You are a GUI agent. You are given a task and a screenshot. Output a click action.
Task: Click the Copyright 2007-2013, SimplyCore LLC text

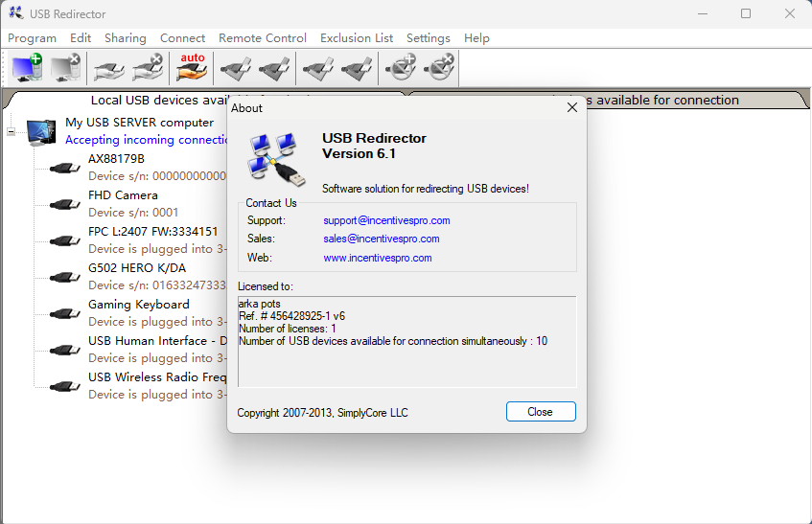(323, 413)
